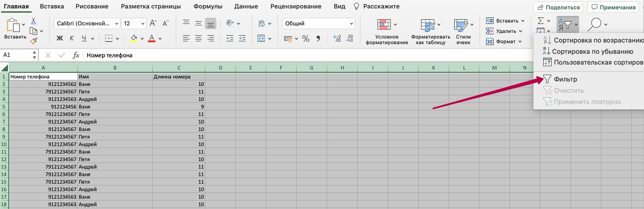The image size is (644, 209).
Task: Apply percent style format
Action: (x=306, y=39)
